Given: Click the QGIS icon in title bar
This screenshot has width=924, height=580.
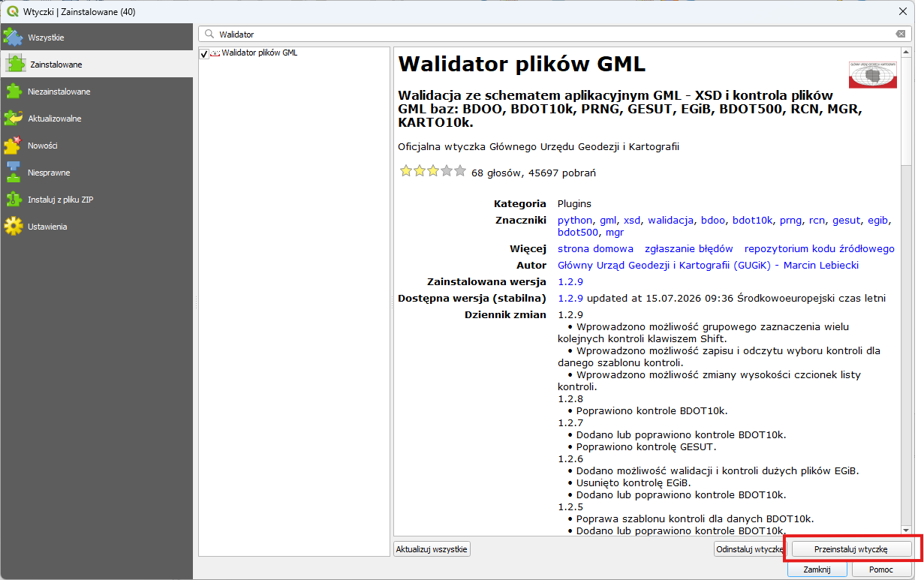Looking at the screenshot, I should [x=11, y=11].
